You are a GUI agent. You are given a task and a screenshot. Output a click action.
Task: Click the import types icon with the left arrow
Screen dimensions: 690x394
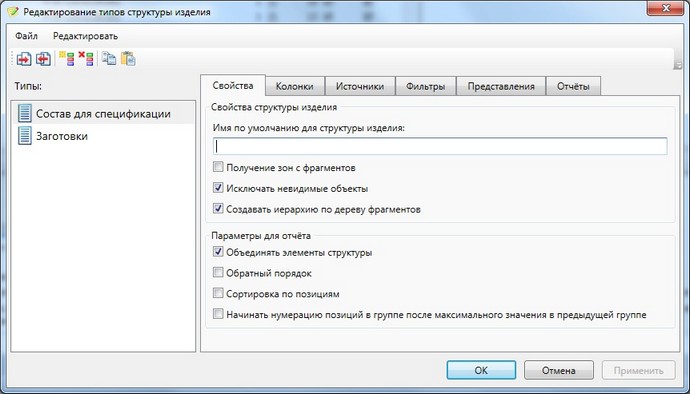coord(43,59)
